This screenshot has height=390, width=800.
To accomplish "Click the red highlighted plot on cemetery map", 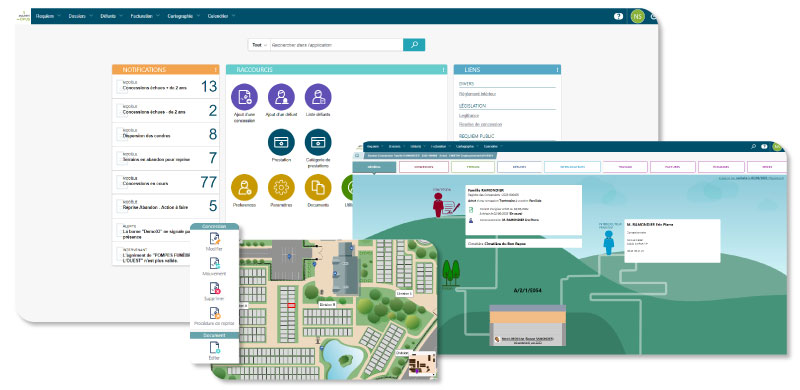I will pos(291,305).
